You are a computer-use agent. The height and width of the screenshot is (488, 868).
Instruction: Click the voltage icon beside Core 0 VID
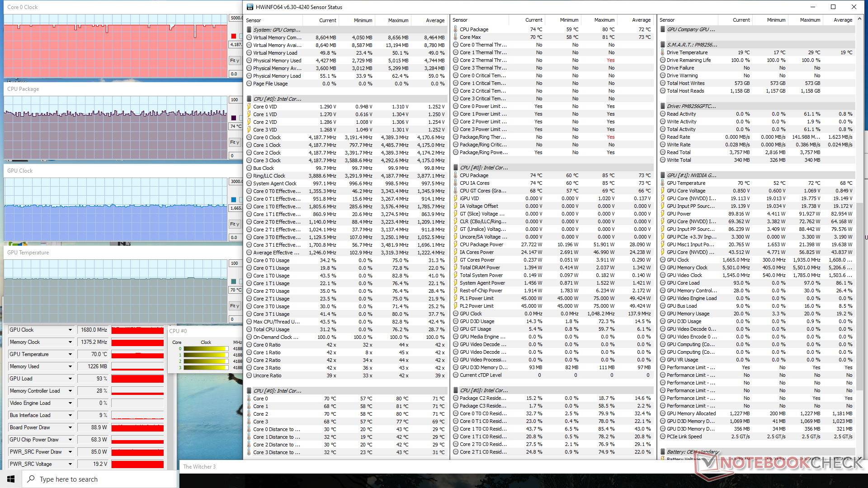249,107
